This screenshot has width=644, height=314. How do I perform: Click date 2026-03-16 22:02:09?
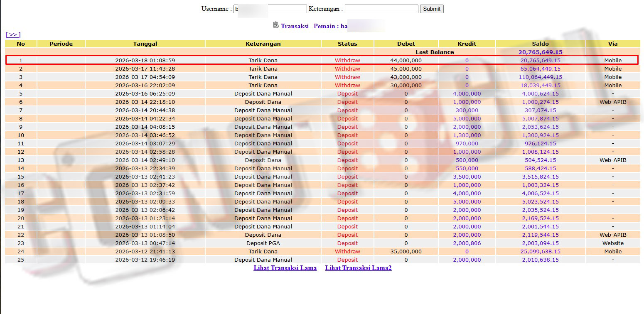click(145, 85)
